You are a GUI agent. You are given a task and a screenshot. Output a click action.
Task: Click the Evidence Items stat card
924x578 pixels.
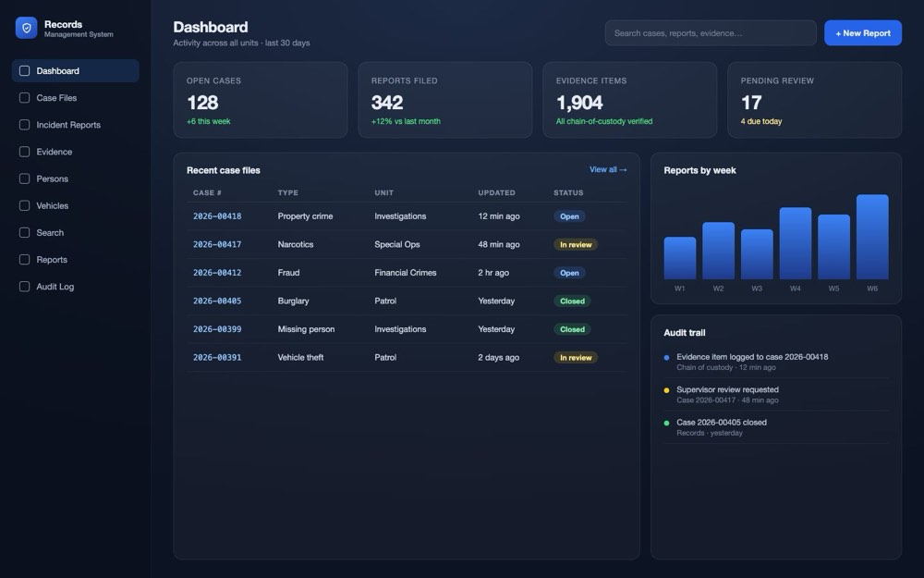pos(630,100)
